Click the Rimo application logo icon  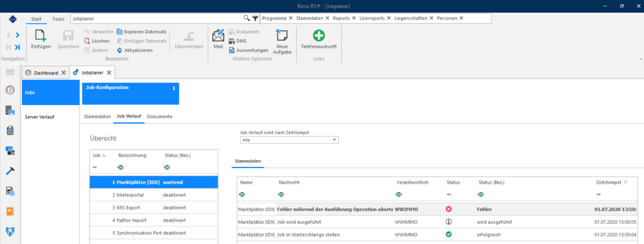point(13,19)
